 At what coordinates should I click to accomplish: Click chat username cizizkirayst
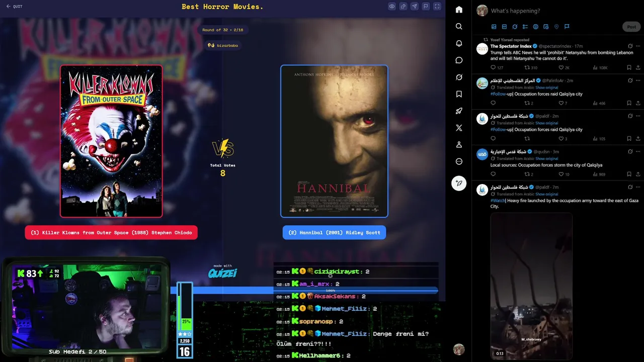pos(337,271)
